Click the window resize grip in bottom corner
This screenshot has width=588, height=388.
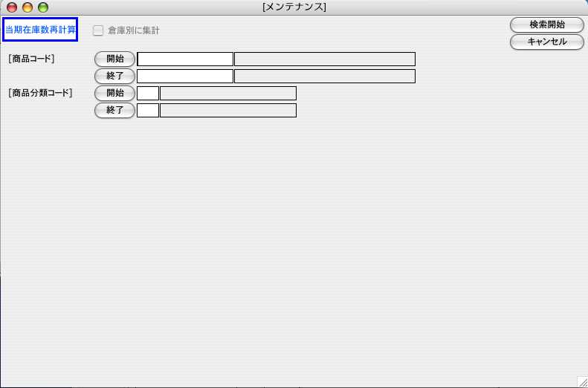click(581, 381)
